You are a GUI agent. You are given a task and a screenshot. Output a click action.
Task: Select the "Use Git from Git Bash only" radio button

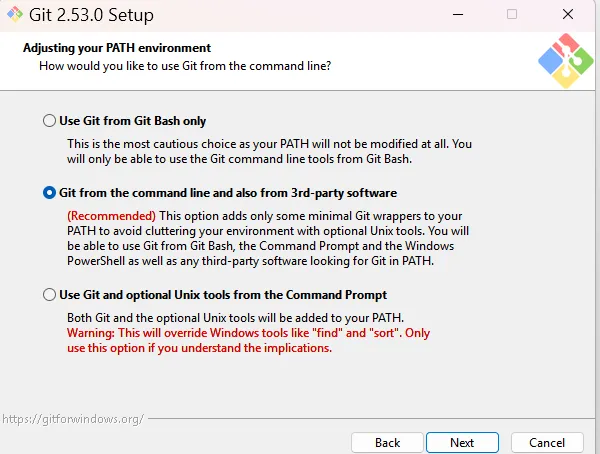pyautogui.click(x=50, y=121)
